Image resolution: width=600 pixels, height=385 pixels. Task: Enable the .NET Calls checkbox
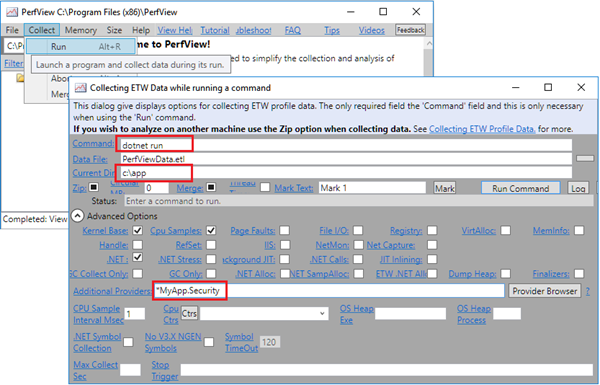(358, 259)
